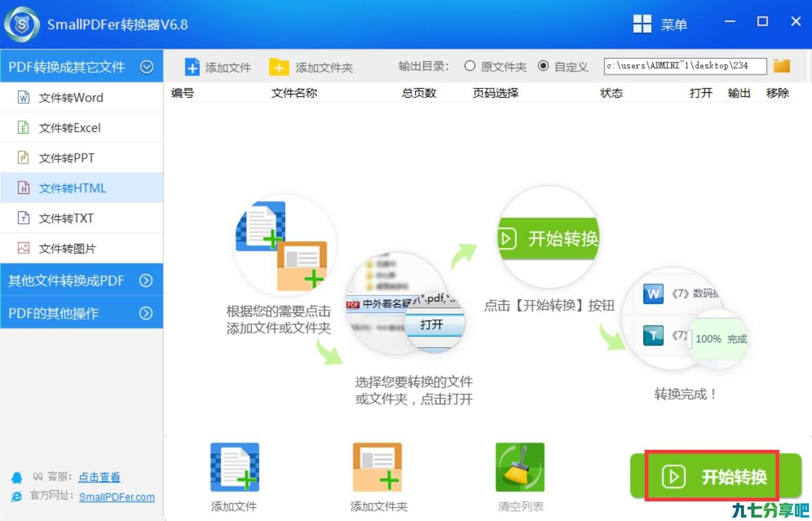Image resolution: width=812 pixels, height=521 pixels.
Task: Click the PPT document icon in the sidebar
Action: point(23,158)
